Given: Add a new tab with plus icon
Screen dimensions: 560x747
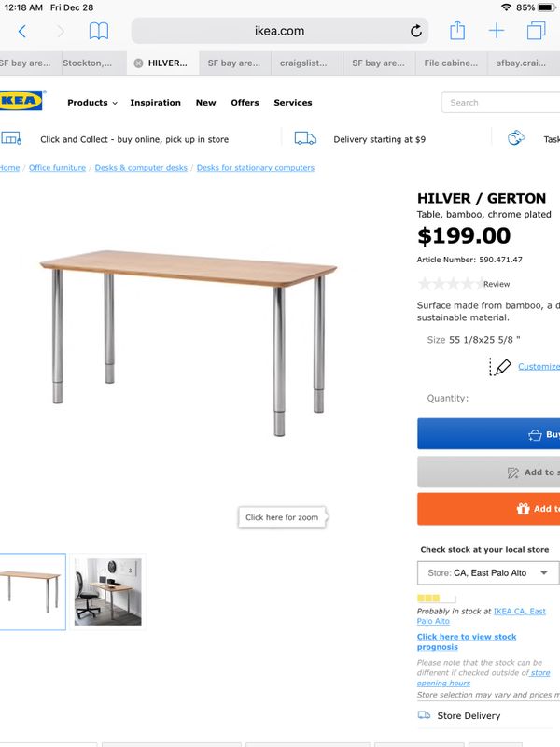Looking at the screenshot, I should pyautogui.click(x=497, y=31).
